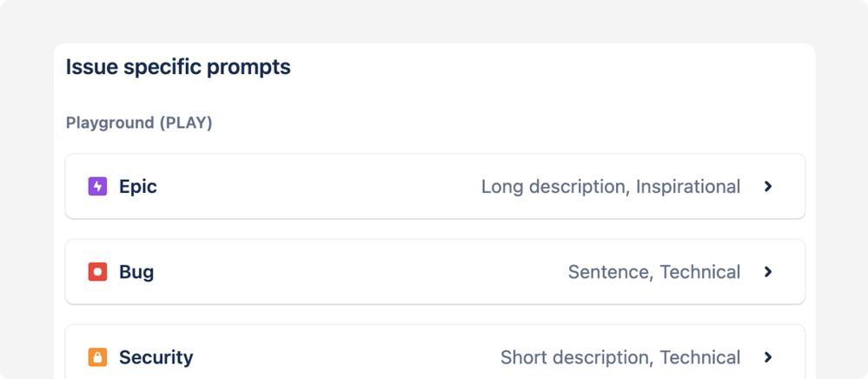Click the 'Issue specific prompts' heading

coord(178,67)
